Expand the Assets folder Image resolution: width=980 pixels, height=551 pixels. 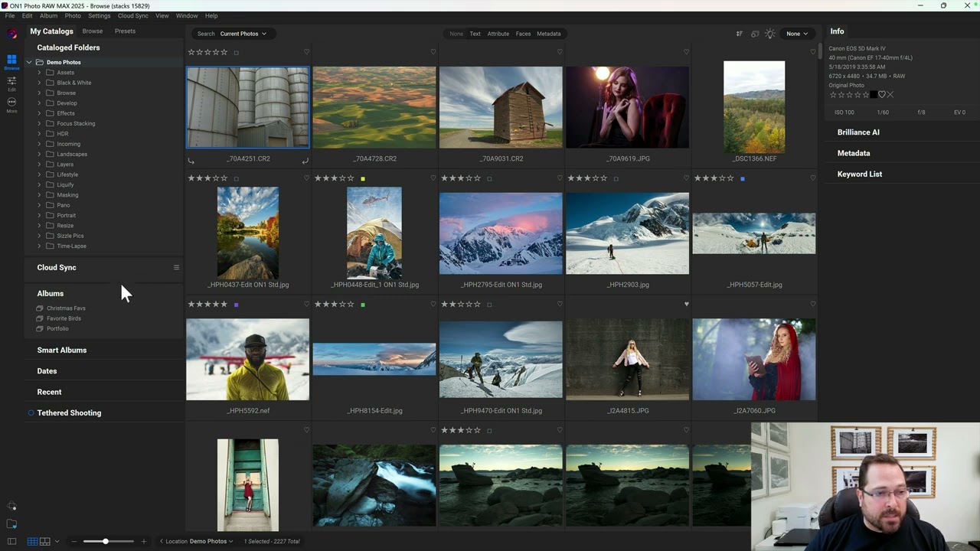click(x=39, y=73)
